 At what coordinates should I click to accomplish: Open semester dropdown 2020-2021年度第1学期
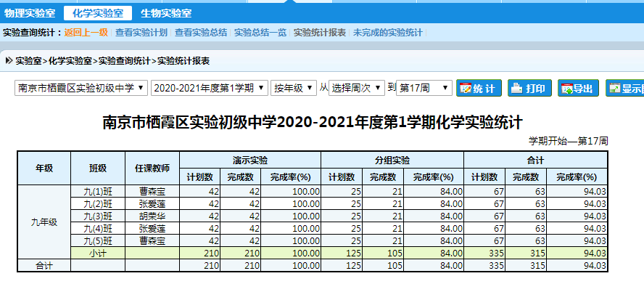tap(210, 88)
